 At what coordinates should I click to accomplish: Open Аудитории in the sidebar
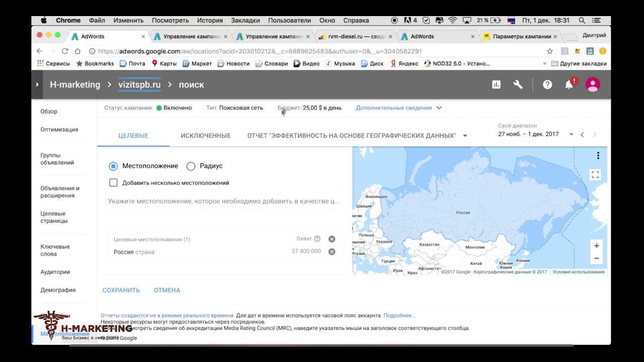55,272
